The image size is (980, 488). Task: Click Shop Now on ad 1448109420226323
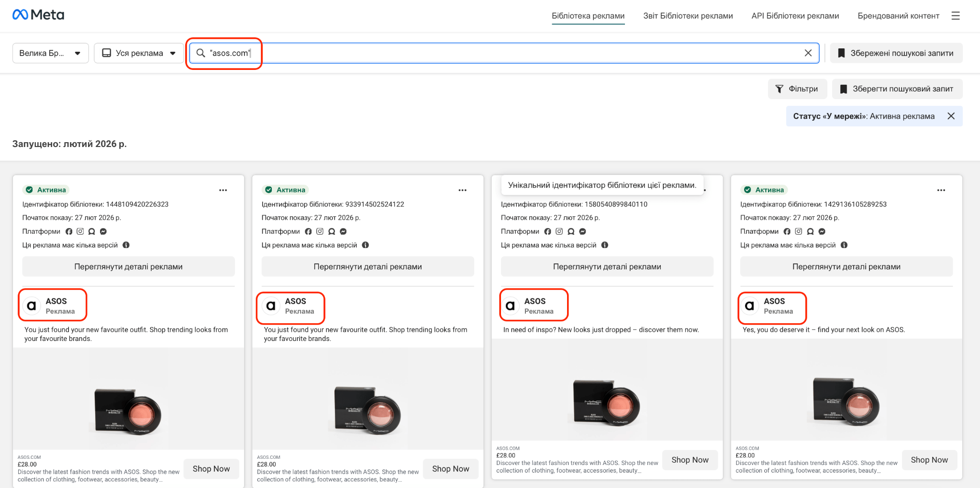pyautogui.click(x=211, y=469)
